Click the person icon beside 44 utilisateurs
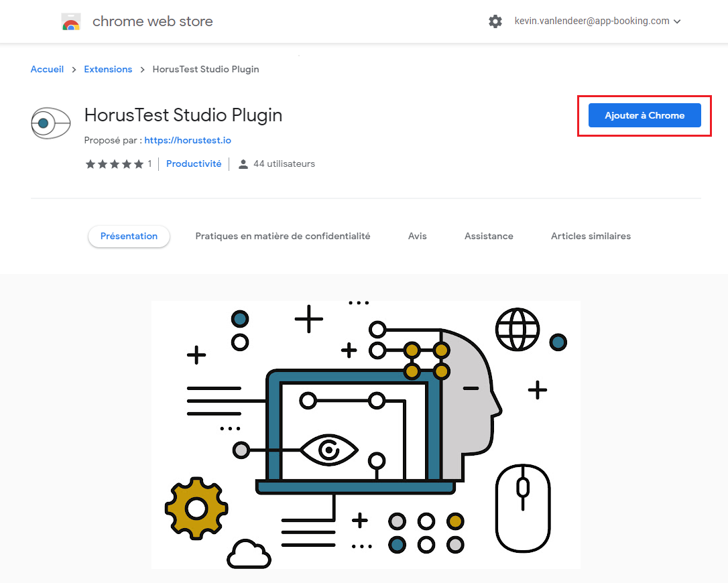728x583 pixels. pyautogui.click(x=243, y=164)
